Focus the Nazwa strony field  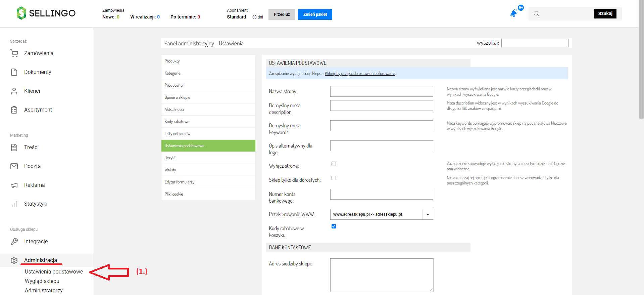pos(382,91)
